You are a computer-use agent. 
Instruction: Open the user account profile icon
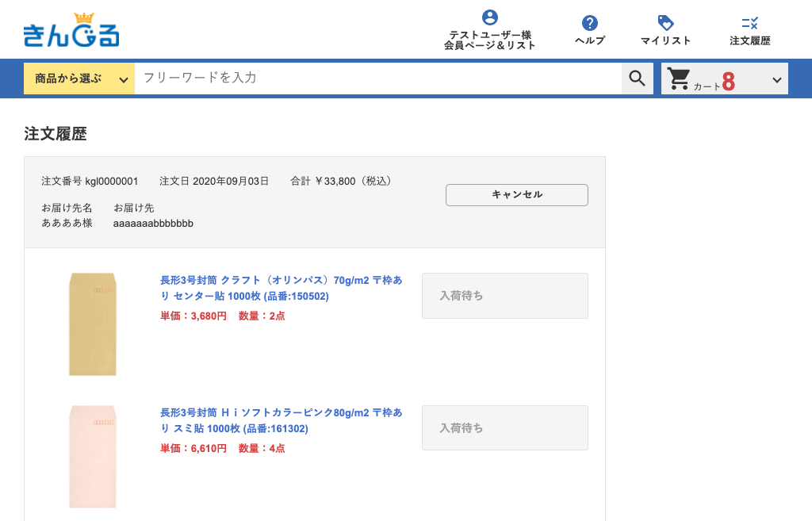[x=490, y=17]
